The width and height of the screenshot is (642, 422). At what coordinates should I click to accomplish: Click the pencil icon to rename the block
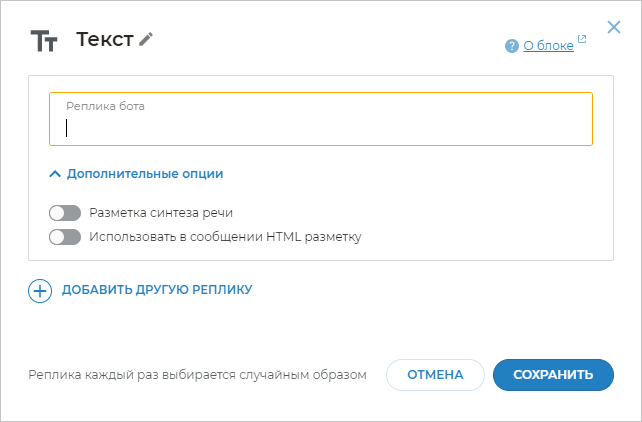tap(147, 39)
